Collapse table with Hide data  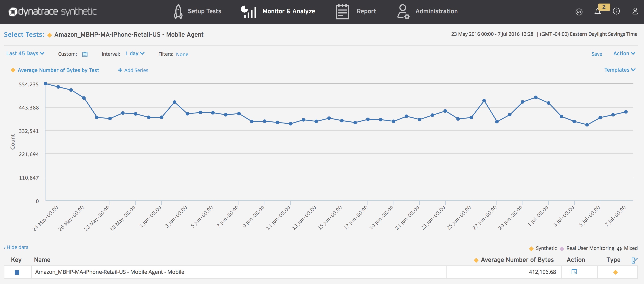tap(16, 247)
